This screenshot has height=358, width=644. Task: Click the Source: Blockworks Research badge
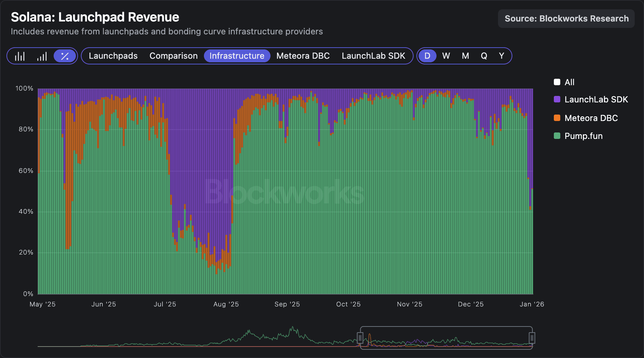coord(566,19)
